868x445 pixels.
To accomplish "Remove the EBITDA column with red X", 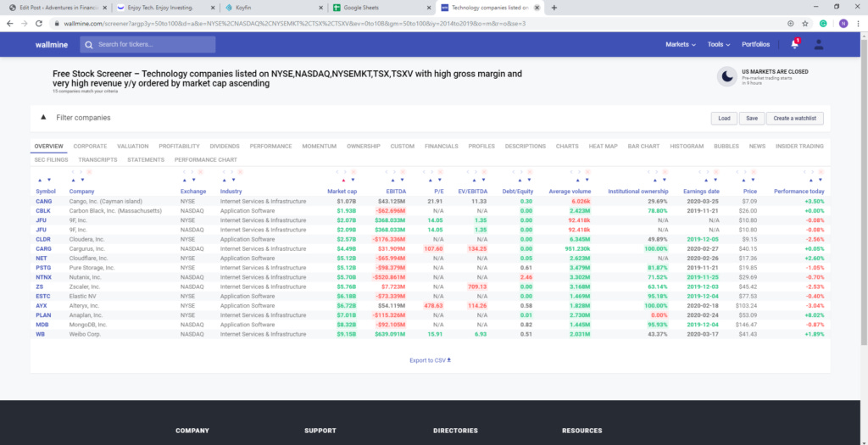I will [403, 171].
